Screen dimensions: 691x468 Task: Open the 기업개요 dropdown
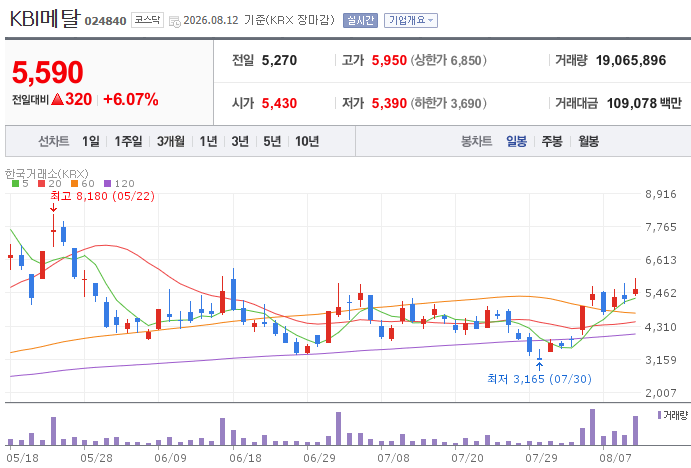pos(411,20)
